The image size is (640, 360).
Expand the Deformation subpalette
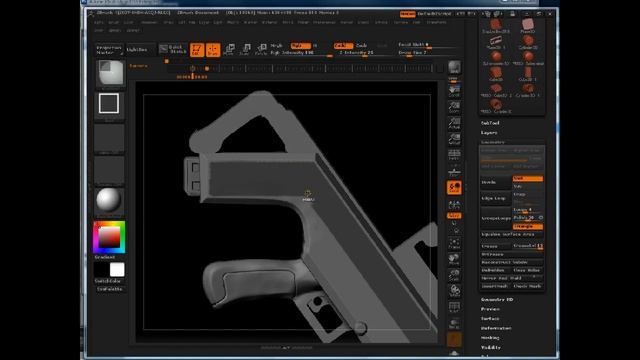pyautogui.click(x=496, y=328)
